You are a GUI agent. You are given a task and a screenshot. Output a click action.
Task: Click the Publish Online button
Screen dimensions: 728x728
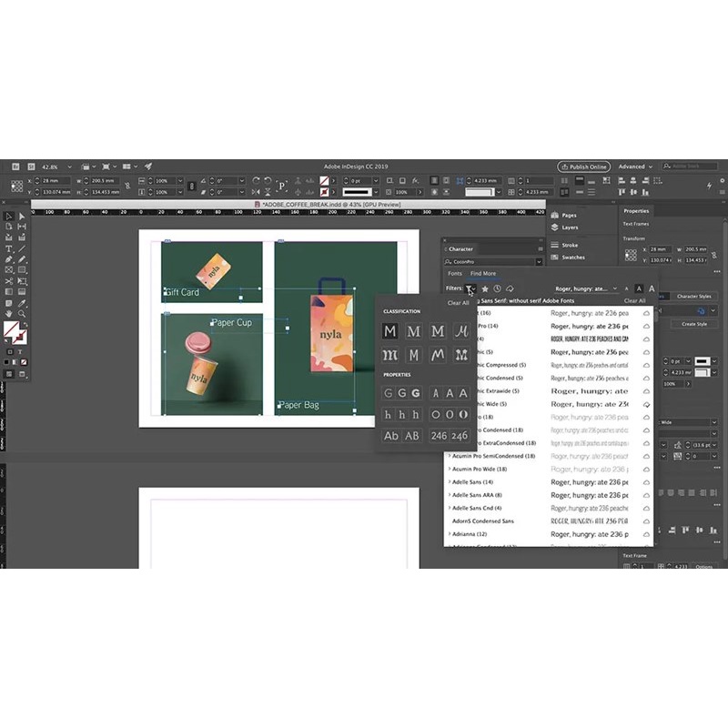(x=583, y=167)
